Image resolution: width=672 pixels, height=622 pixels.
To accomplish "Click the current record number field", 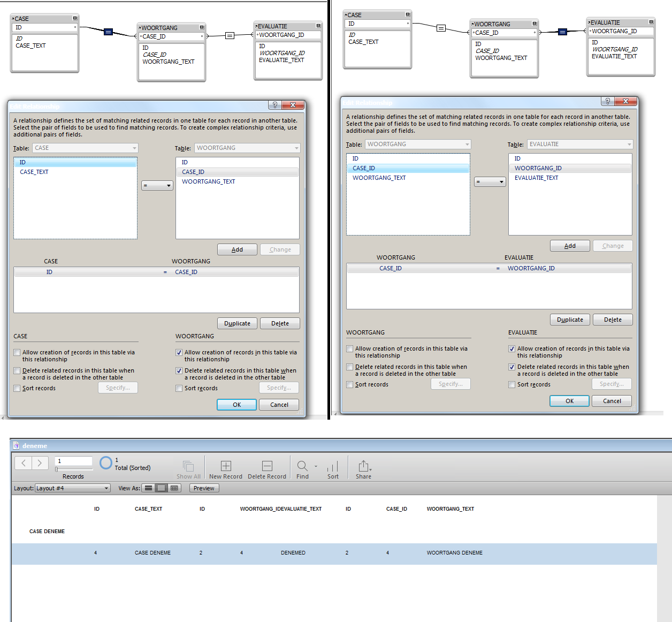I will pos(73,461).
